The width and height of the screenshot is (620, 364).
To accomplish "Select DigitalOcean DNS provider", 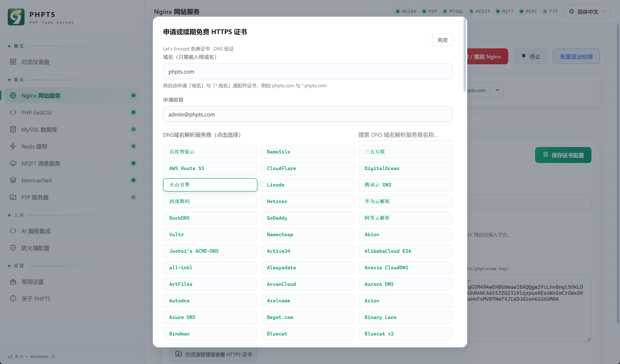I will pos(405,168).
